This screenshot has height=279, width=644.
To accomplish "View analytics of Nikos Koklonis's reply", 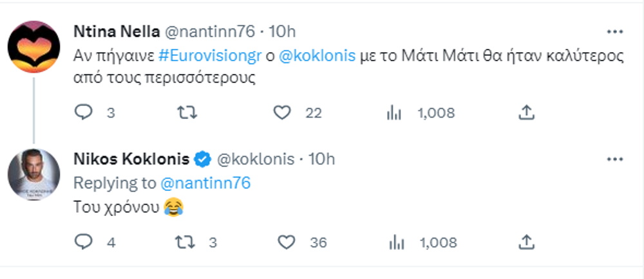I will (396, 242).
